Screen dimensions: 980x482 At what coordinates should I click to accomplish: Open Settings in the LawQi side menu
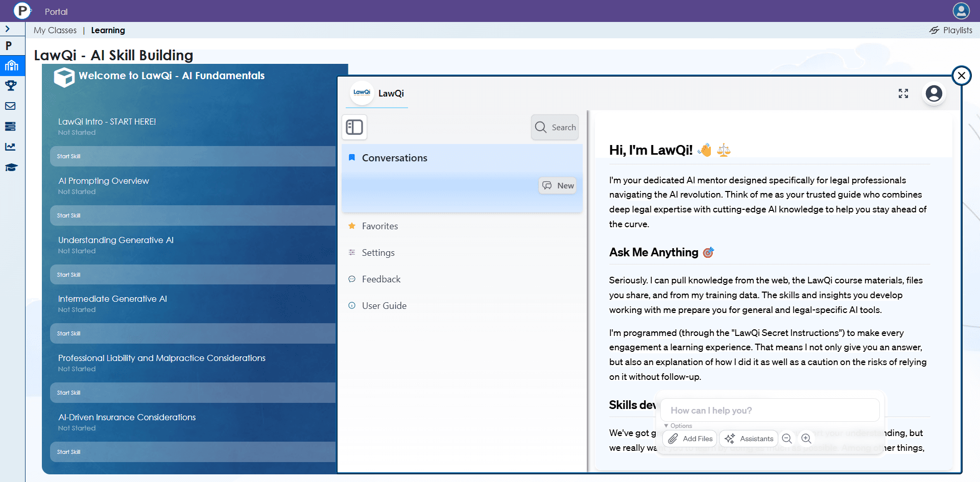tap(378, 253)
